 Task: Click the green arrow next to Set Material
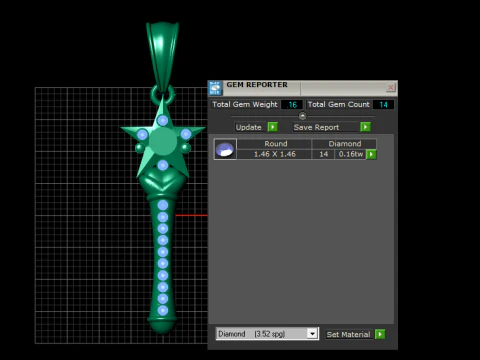(x=380, y=334)
